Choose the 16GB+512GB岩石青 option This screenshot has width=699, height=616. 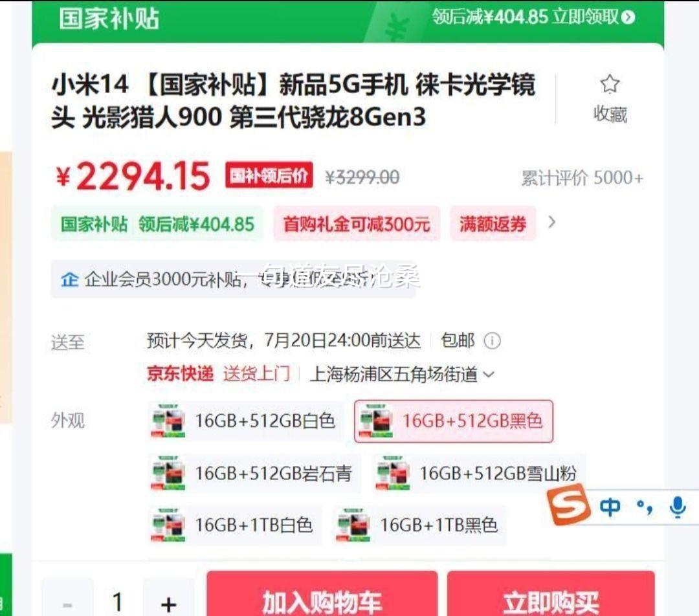(x=254, y=473)
